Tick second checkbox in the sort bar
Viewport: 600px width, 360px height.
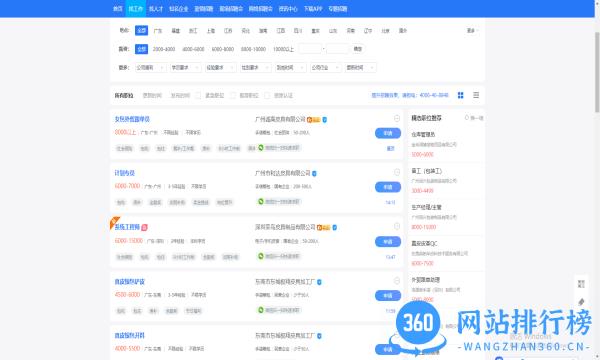click(233, 95)
